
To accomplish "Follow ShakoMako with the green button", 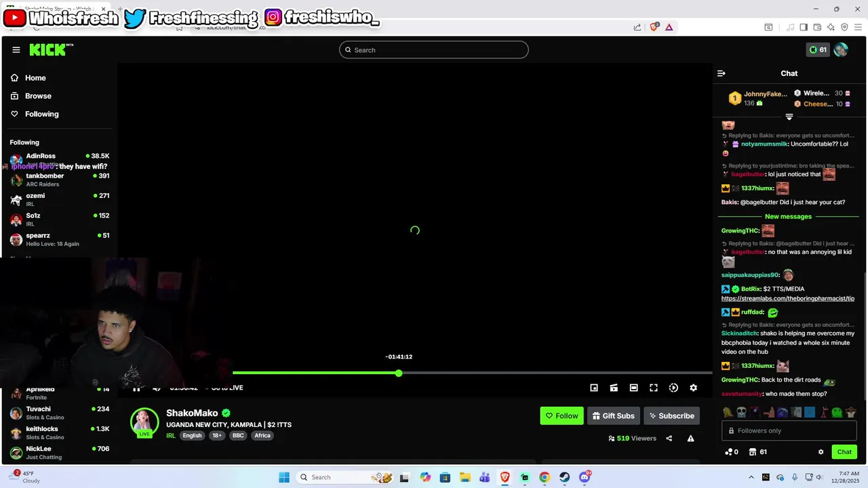I will 561,415.
